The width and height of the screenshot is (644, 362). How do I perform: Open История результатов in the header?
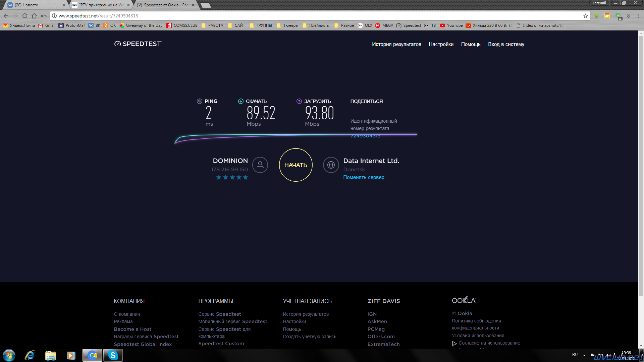click(x=396, y=44)
